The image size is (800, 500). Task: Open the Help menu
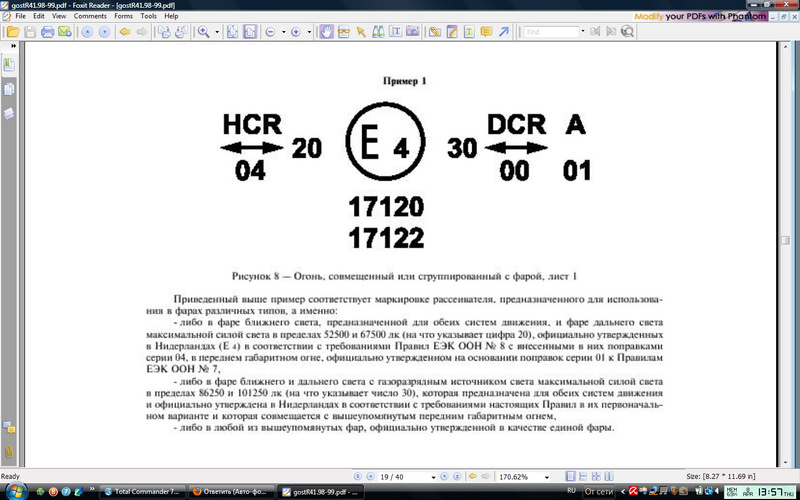click(171, 16)
